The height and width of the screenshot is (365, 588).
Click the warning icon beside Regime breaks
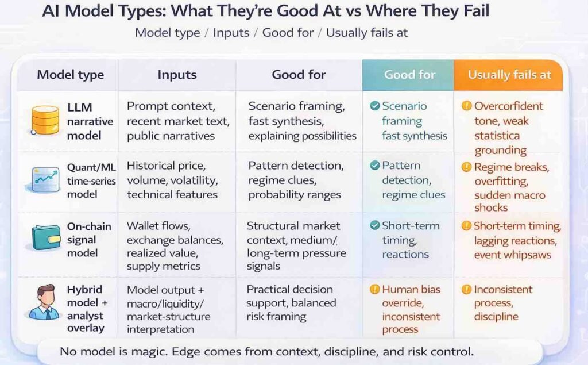tap(467, 167)
